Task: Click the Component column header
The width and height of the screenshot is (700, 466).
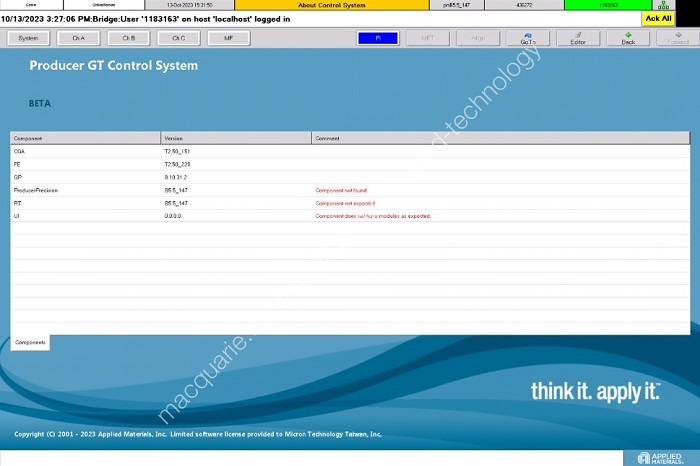Action: point(85,137)
